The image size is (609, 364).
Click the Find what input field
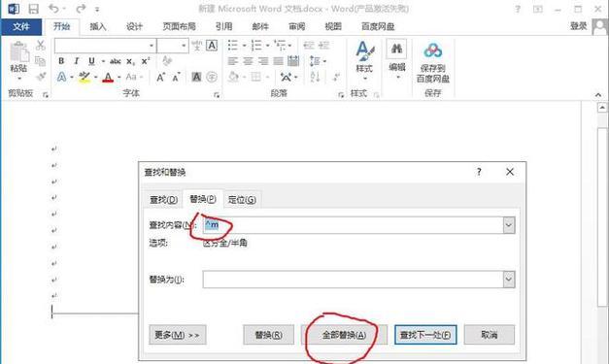[353, 225]
